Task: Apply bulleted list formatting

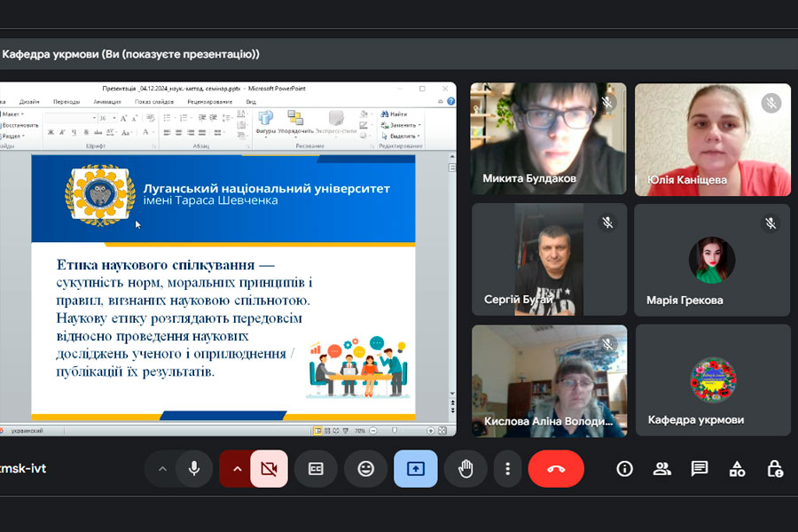Action: (168, 118)
